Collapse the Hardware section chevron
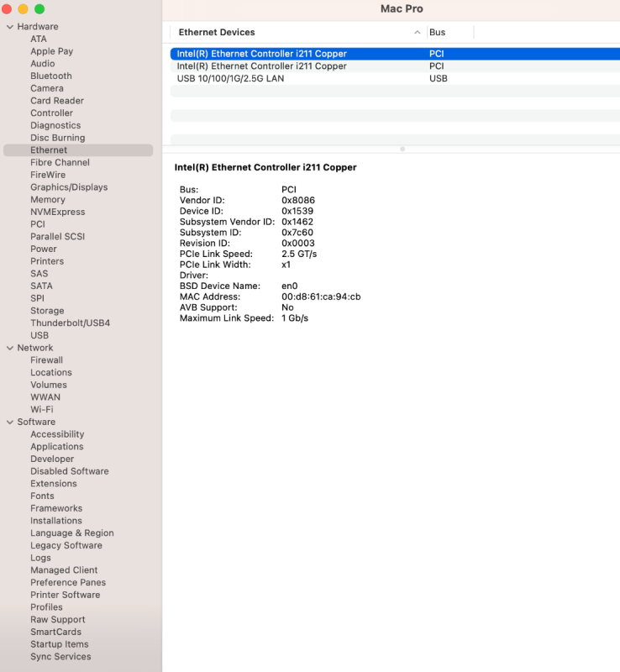 click(10, 27)
